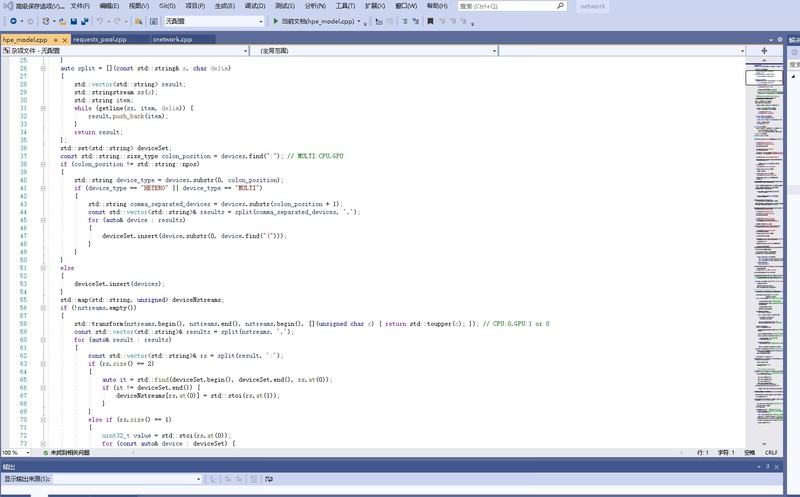Image resolution: width=800 pixels, height=497 pixels.
Task: Click the increase indent toolbar icon
Action: 415,21
